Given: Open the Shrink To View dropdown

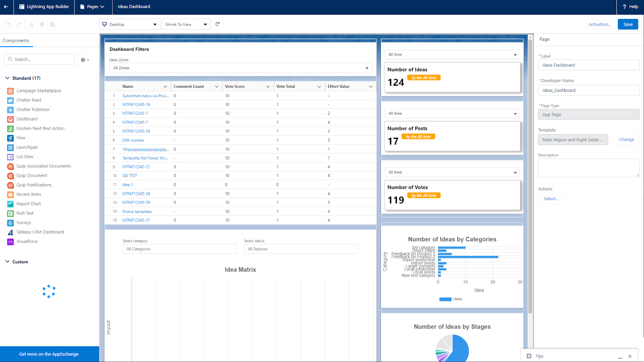Looking at the screenshot, I should coord(186,25).
